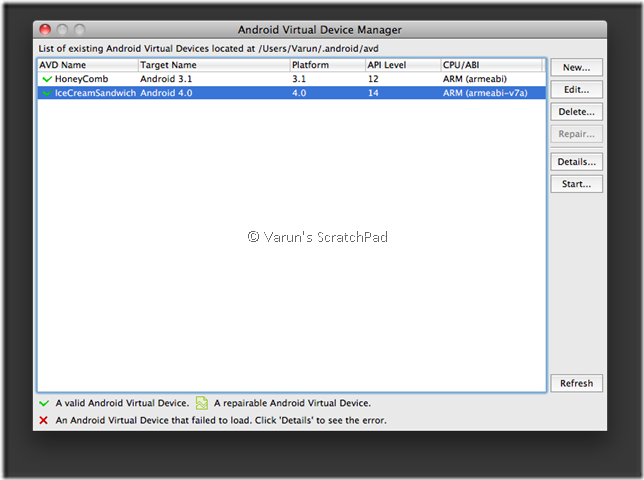This screenshot has width=644, height=480.
Task: Click the AVD location path text
Action: [318, 48]
